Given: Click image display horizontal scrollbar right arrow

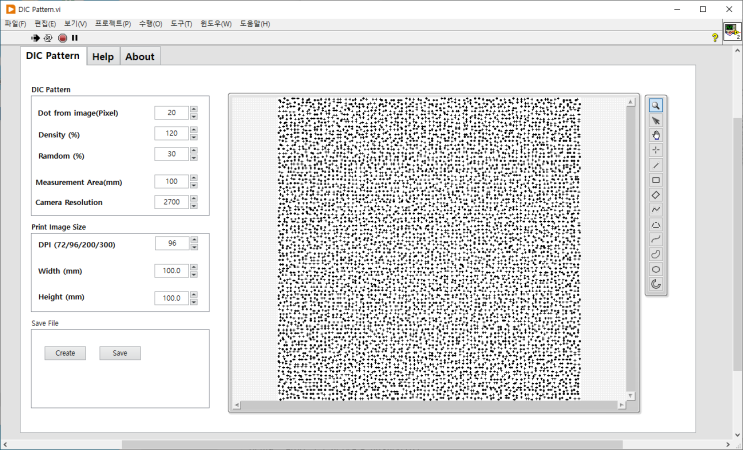Looking at the screenshot, I should click(621, 405).
